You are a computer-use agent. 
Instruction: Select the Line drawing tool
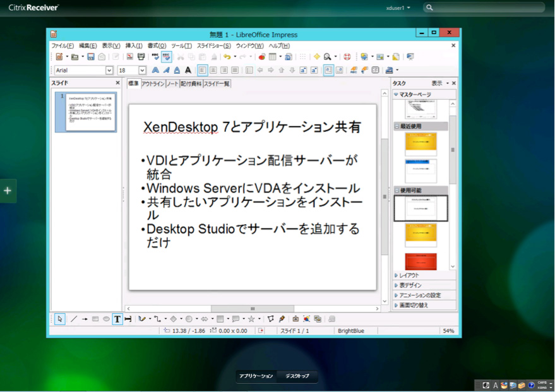point(74,319)
